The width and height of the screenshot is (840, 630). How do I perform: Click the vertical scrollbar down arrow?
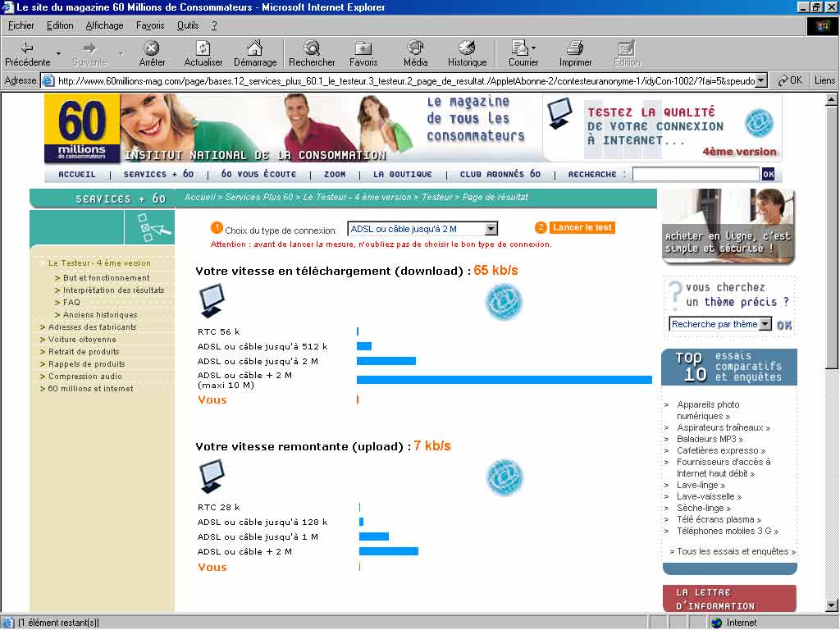[831, 606]
